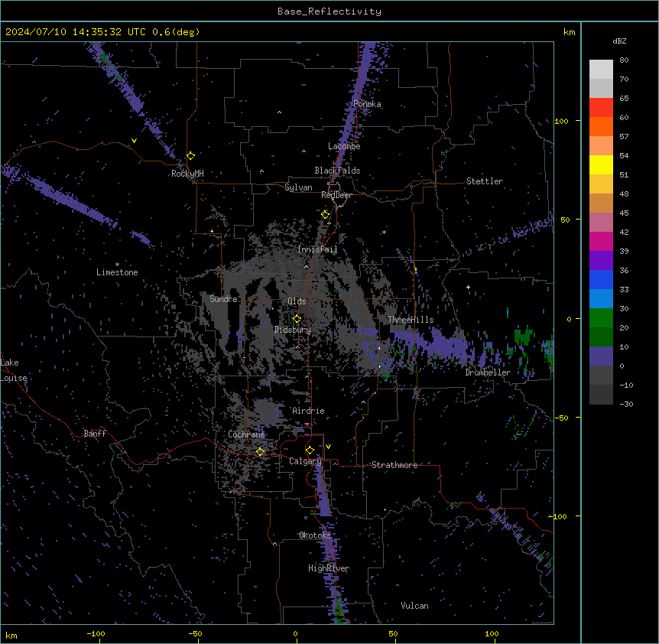Image resolution: width=659 pixels, height=644 pixels.
Task: Select the lightest gray 80-70 dBZ swatch
Action: click(601, 70)
